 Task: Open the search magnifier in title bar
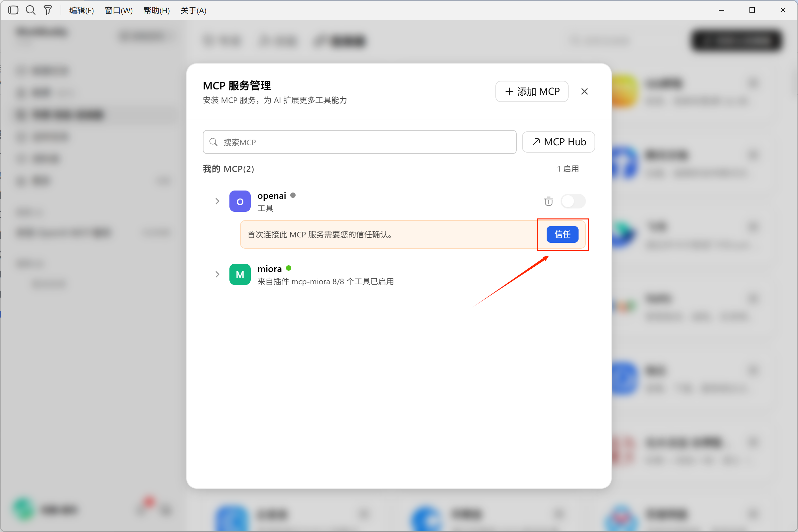tap(31, 10)
